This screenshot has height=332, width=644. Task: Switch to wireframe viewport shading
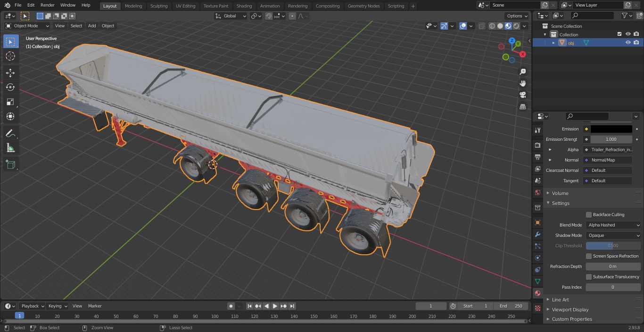click(x=492, y=26)
